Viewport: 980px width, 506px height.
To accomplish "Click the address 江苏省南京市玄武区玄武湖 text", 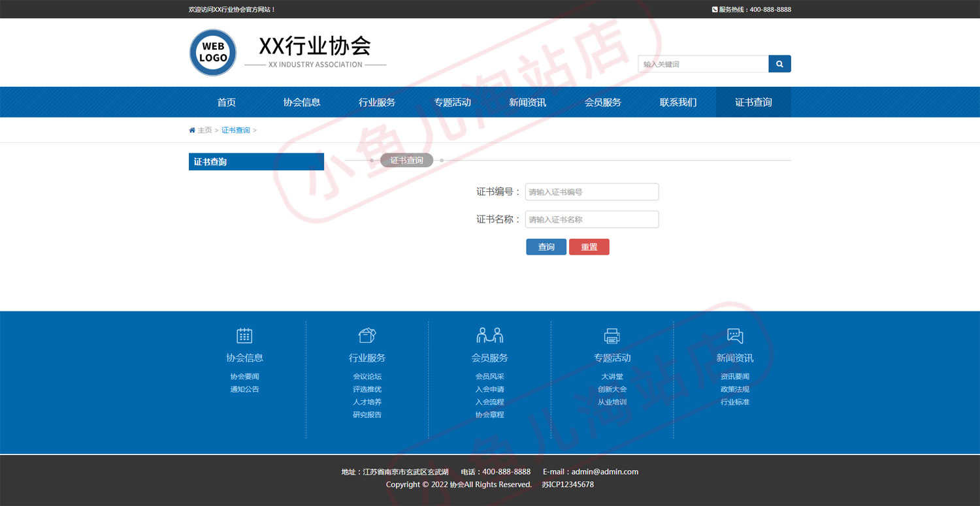I will click(x=406, y=471).
